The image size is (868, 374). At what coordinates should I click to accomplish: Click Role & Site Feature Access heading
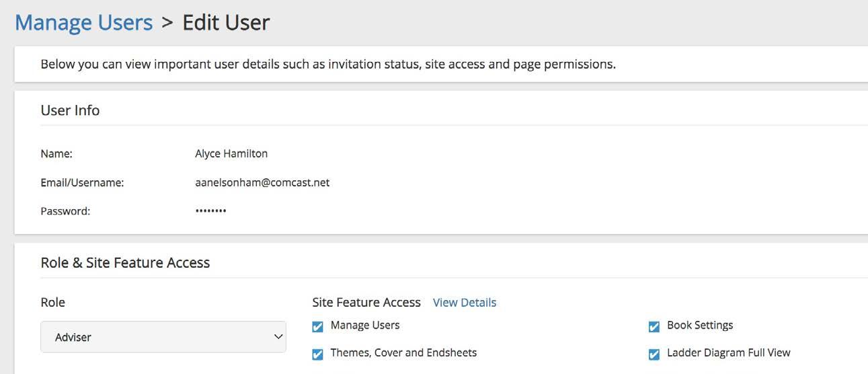(125, 263)
